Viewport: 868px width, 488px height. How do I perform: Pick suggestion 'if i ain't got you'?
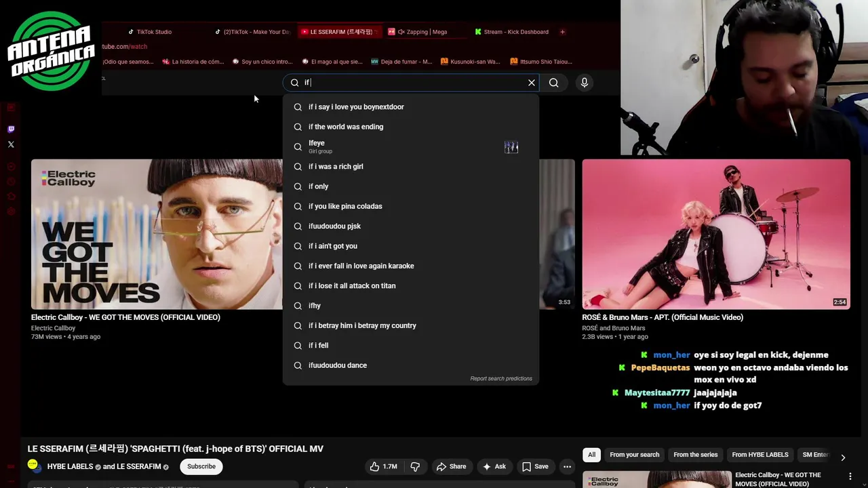(x=411, y=246)
